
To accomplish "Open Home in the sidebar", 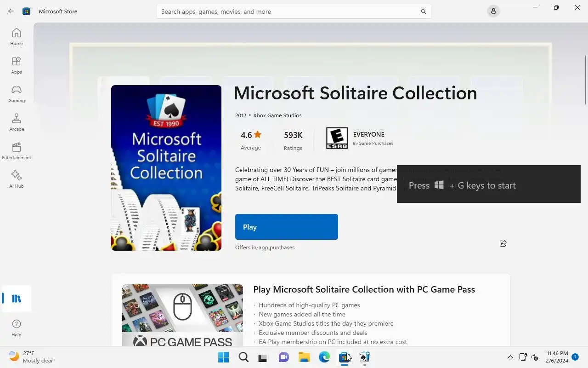I will tap(17, 37).
